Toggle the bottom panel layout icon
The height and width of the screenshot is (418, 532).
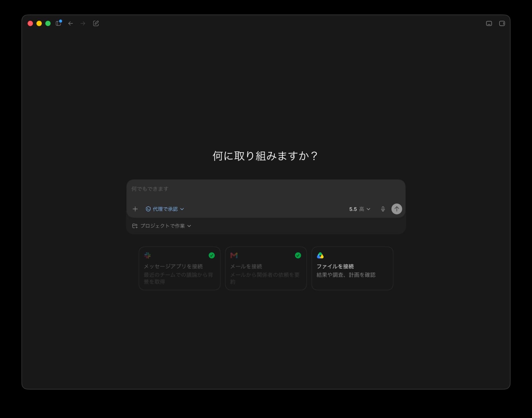coord(489,23)
